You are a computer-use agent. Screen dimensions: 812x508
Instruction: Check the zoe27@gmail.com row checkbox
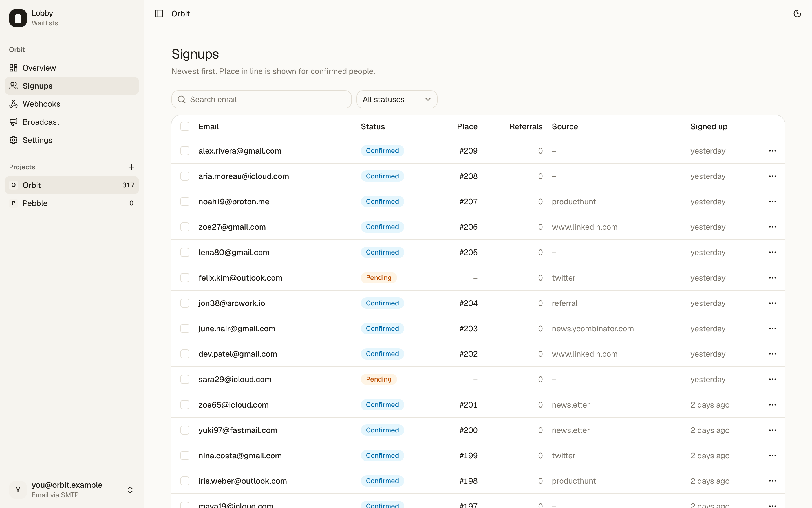point(185,227)
